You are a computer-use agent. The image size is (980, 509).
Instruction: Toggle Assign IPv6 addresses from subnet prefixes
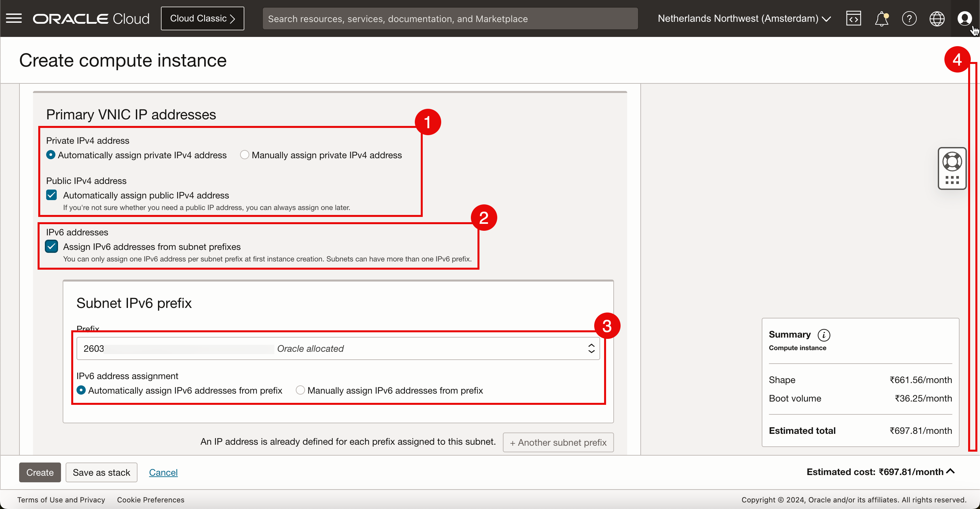pos(51,247)
